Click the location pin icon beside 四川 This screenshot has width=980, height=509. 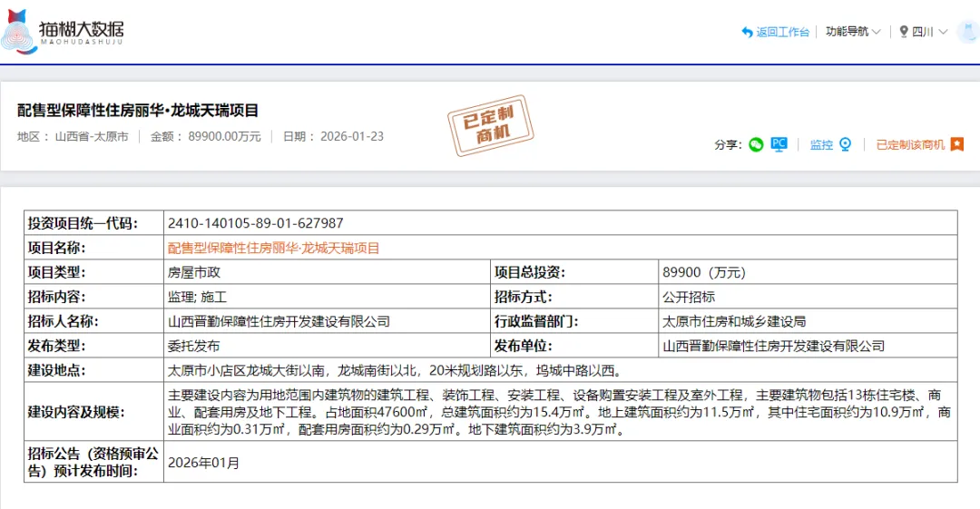pyautogui.click(x=904, y=31)
